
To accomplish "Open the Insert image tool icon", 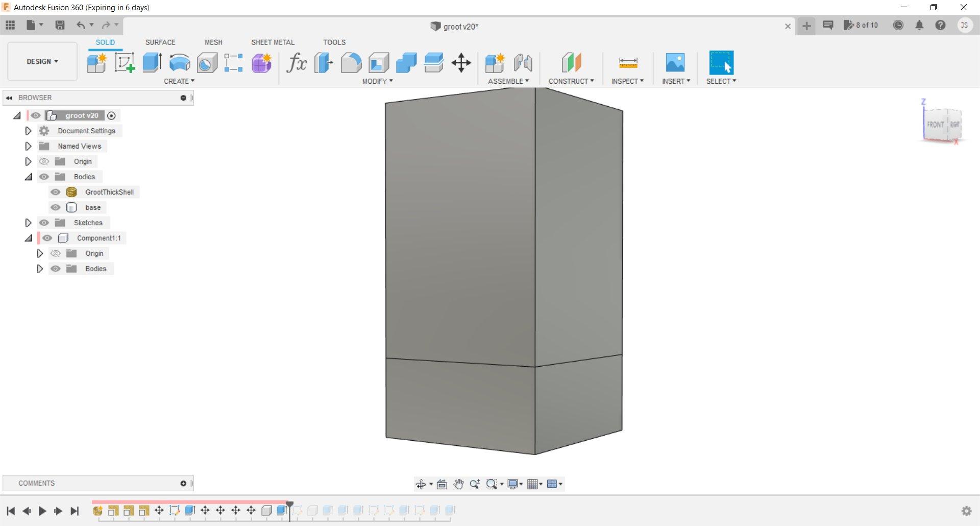I will click(675, 63).
